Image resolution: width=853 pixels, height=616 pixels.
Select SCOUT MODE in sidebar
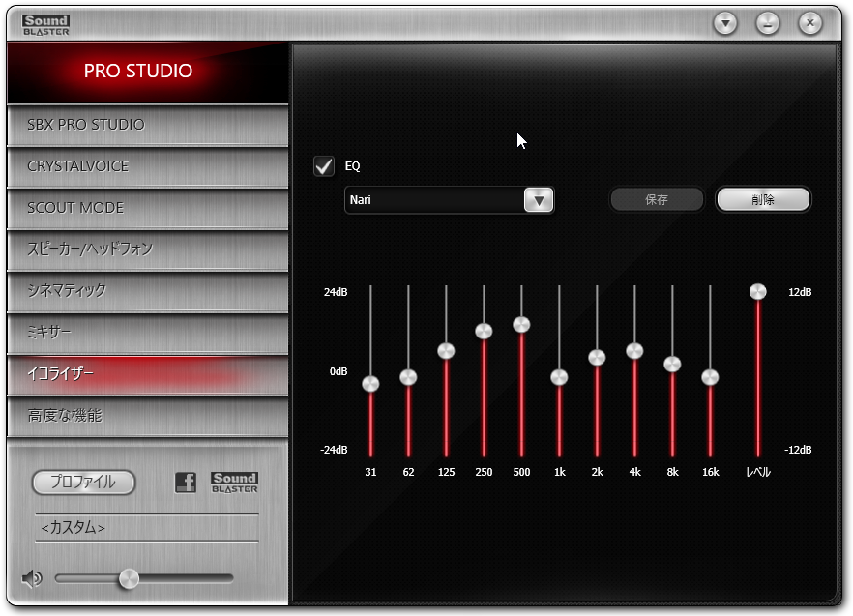pyautogui.click(x=147, y=208)
